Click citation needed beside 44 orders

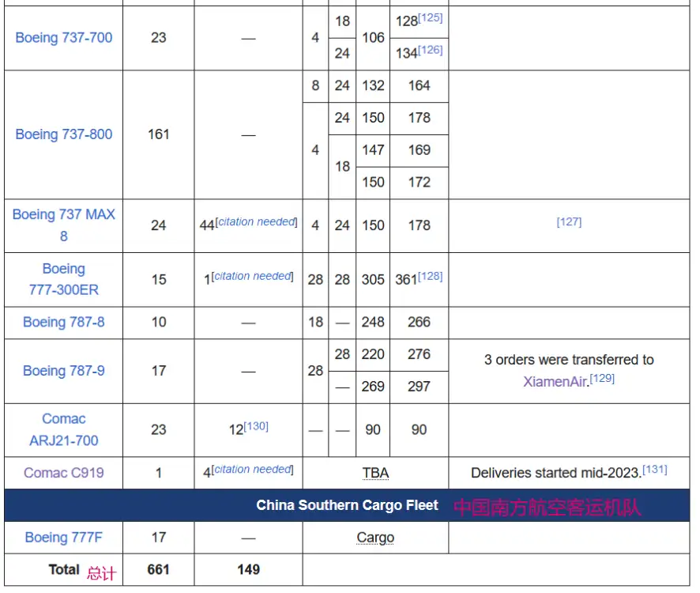click(x=256, y=222)
